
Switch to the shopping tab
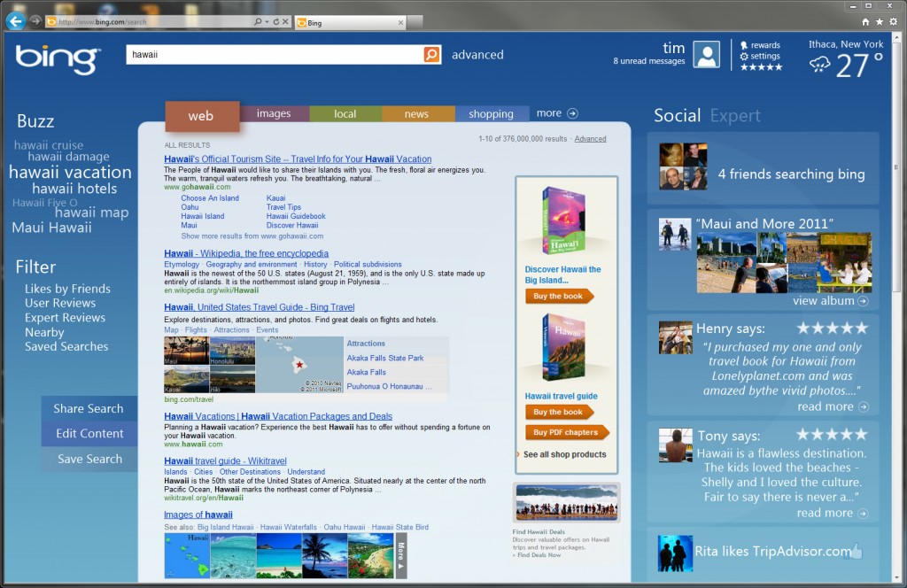pos(491,113)
